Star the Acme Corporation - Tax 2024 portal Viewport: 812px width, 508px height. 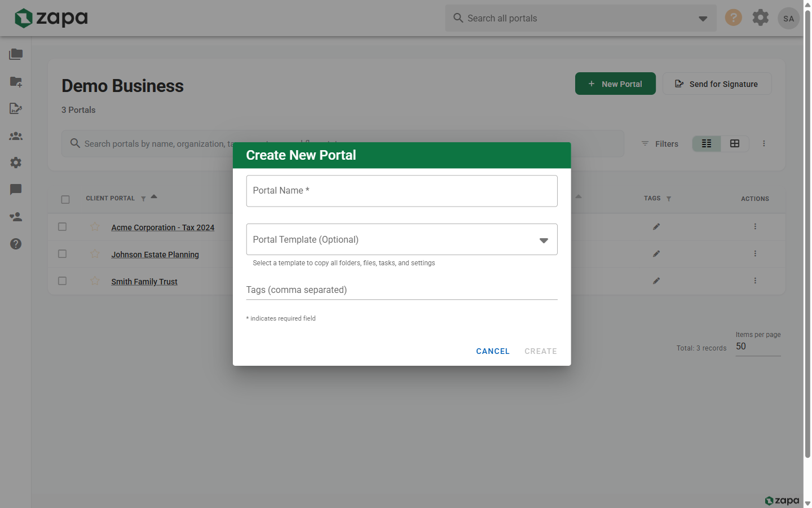(95, 227)
